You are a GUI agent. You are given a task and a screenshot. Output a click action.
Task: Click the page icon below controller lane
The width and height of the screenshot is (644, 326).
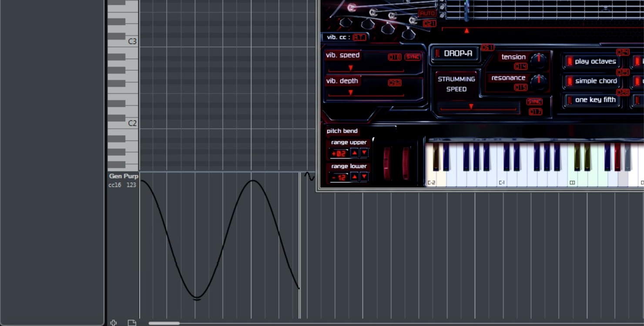(132, 323)
